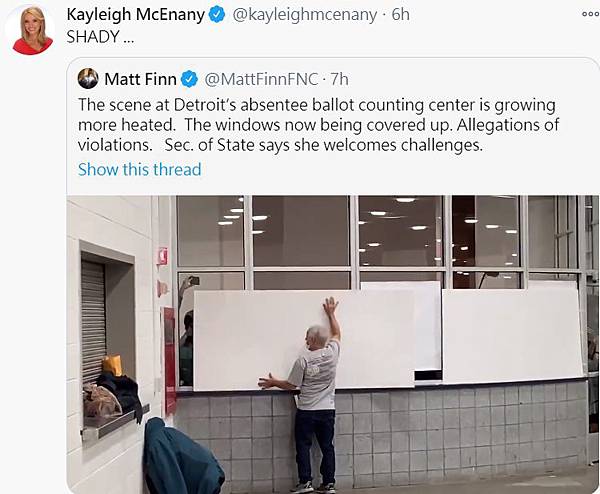Click Matt Finn's small profile picture
Viewport: 600px width, 494px height.
pyautogui.click(x=88, y=79)
